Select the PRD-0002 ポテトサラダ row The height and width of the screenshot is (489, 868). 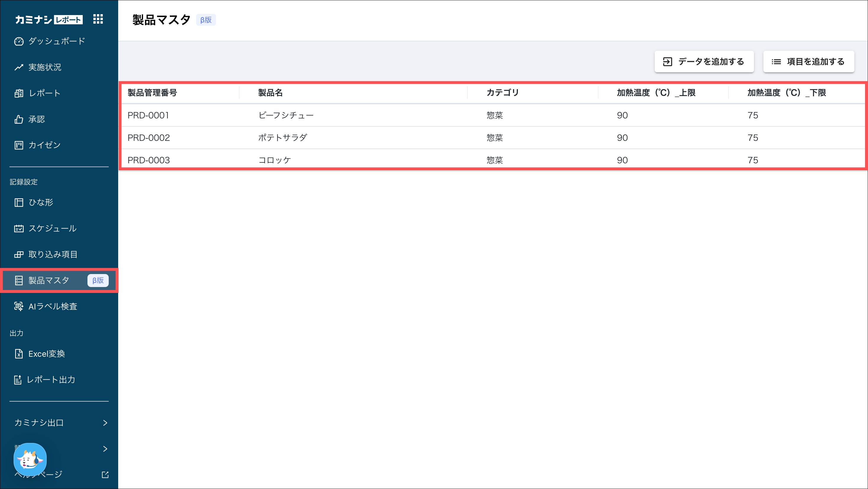click(493, 138)
